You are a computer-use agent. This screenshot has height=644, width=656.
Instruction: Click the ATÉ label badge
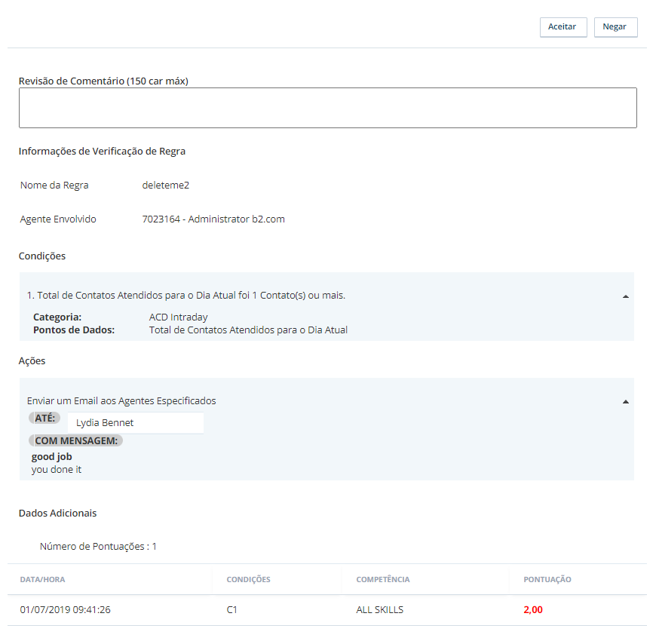(44, 418)
